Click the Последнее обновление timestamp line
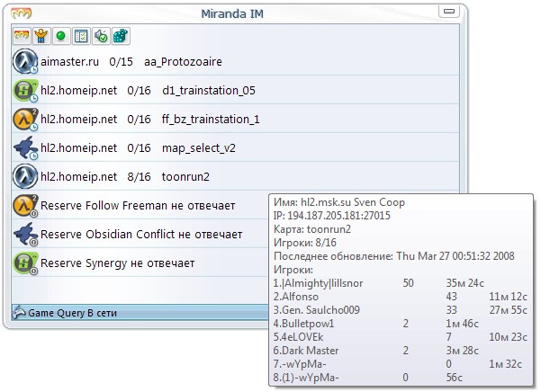Image resolution: width=541 pixels, height=392 pixels. [393, 256]
